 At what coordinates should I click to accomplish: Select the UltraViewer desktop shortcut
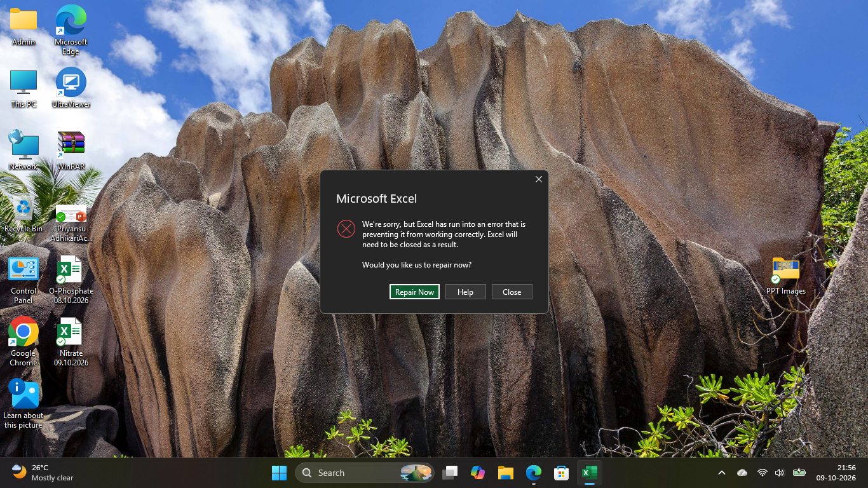pos(71,88)
